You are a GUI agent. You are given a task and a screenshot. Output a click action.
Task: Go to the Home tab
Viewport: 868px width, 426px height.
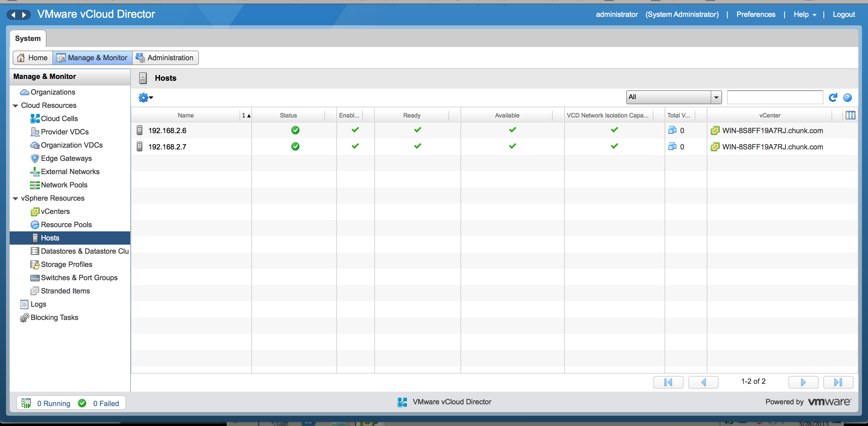click(33, 58)
